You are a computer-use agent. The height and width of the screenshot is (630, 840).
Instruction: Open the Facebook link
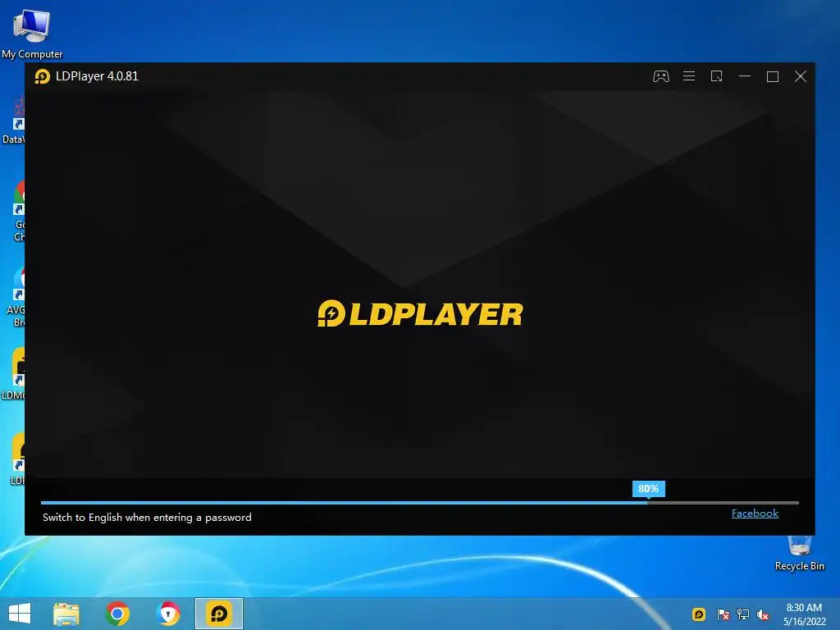point(755,514)
